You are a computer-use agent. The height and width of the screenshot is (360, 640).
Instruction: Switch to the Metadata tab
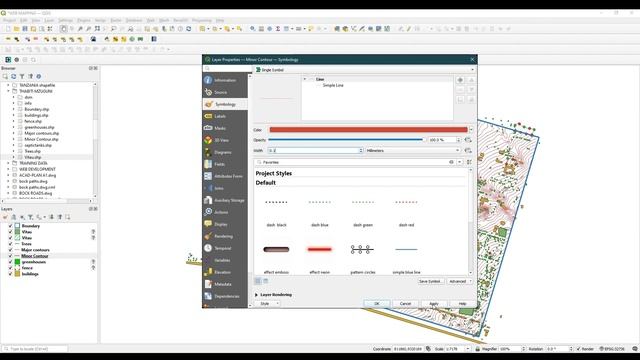pos(225,284)
